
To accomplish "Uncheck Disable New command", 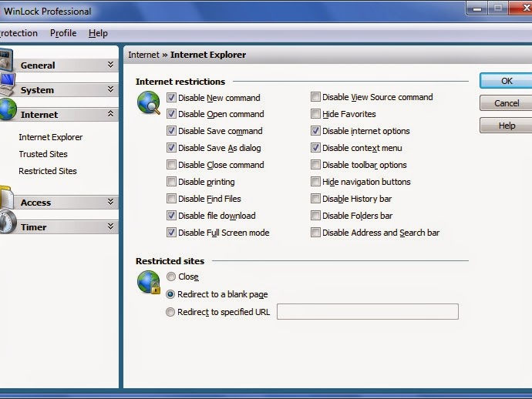I will point(171,98).
